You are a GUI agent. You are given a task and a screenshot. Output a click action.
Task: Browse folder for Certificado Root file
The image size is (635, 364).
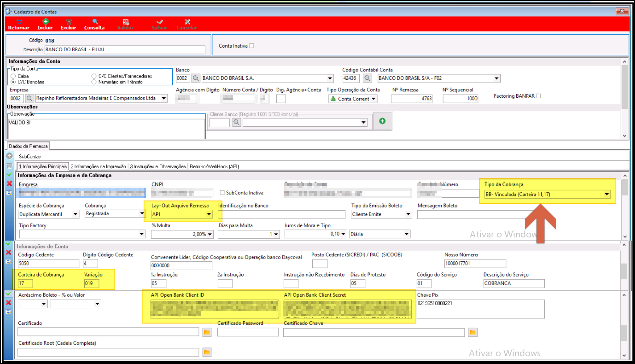(207, 352)
